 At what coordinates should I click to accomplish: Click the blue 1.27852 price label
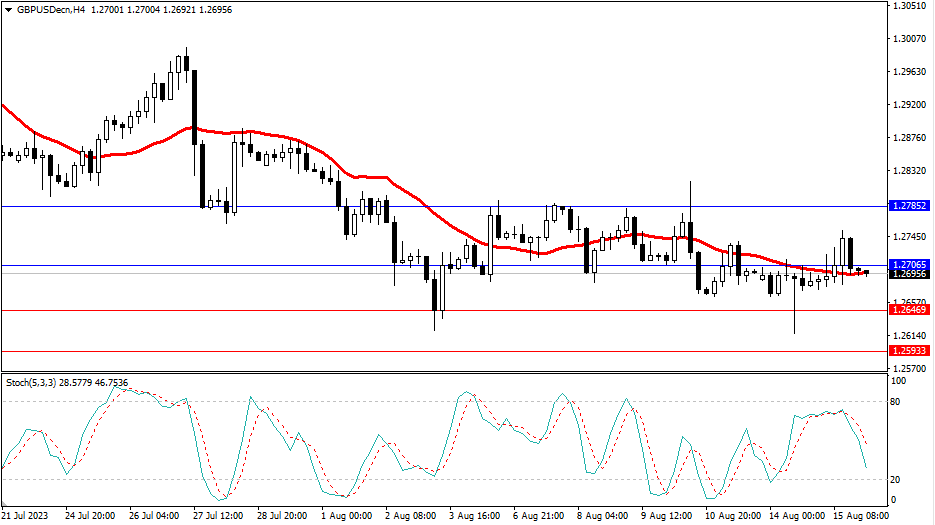click(909, 205)
